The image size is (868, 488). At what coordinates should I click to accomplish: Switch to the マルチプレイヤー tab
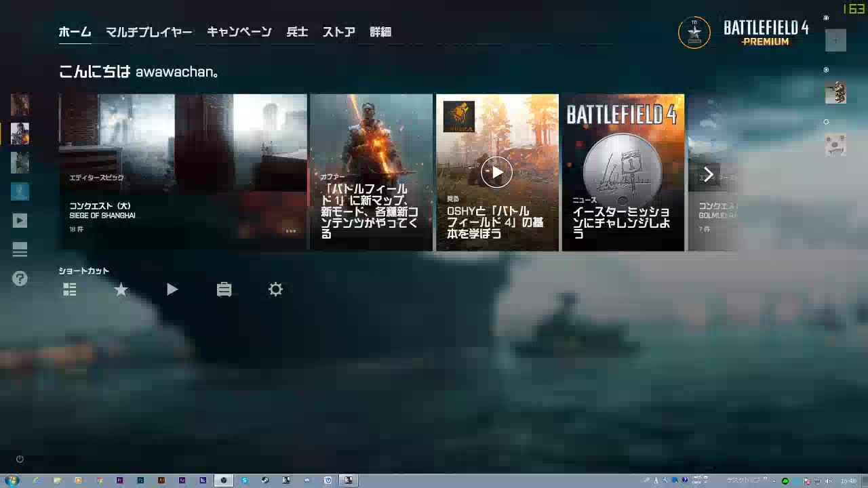coord(149,32)
